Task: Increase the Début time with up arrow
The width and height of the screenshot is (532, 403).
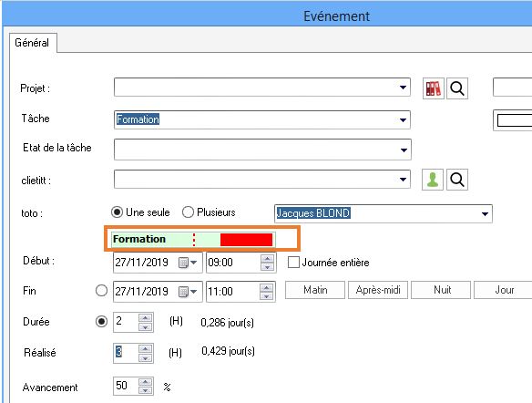Action: coord(267,259)
